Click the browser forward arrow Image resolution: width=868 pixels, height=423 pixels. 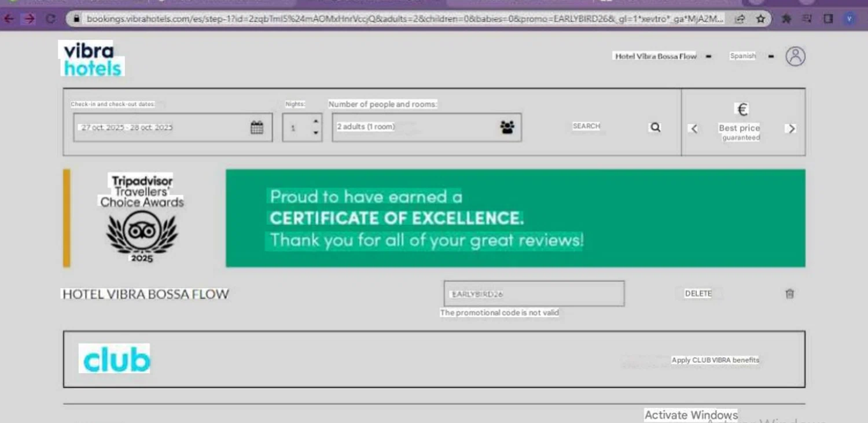click(x=29, y=19)
